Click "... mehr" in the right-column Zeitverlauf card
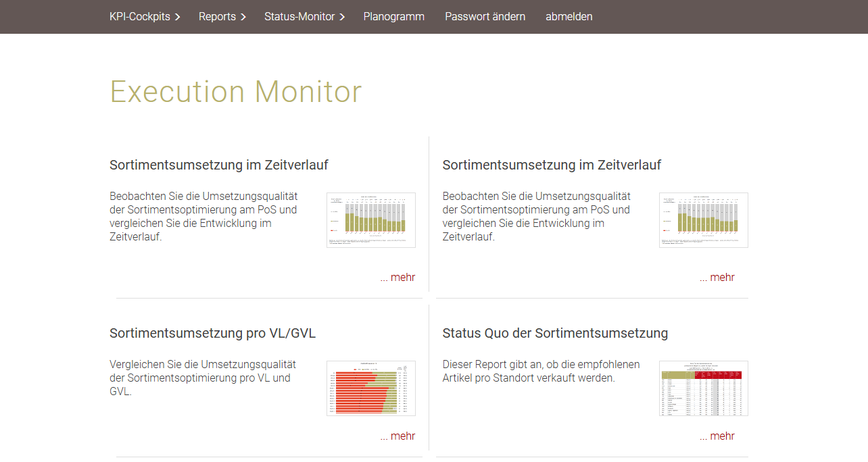 tap(717, 278)
